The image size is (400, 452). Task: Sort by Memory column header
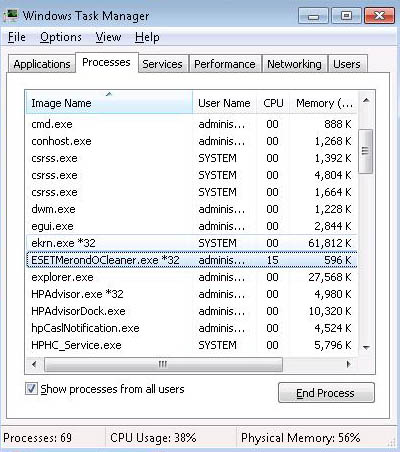pos(324,103)
